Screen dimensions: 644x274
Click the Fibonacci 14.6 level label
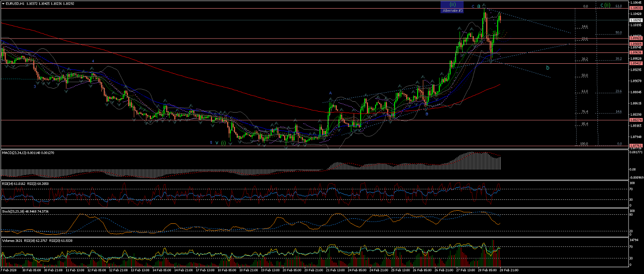coord(584,27)
